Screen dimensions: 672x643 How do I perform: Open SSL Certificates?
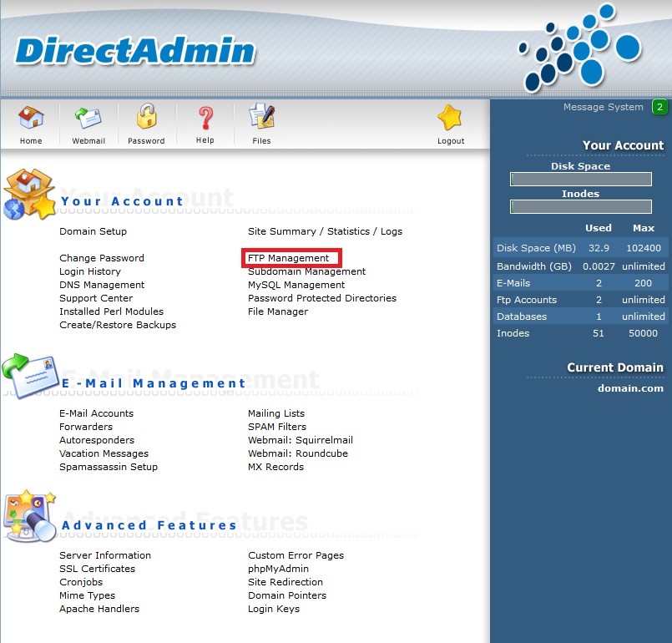click(98, 569)
